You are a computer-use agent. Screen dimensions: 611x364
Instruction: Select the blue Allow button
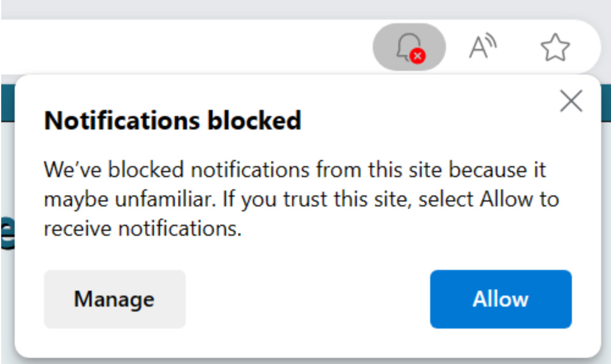pyautogui.click(x=501, y=299)
